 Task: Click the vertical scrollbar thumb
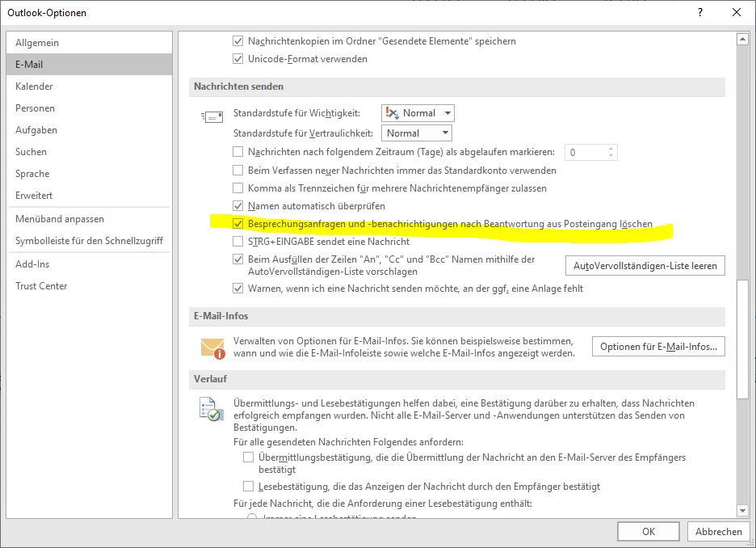tap(742, 339)
